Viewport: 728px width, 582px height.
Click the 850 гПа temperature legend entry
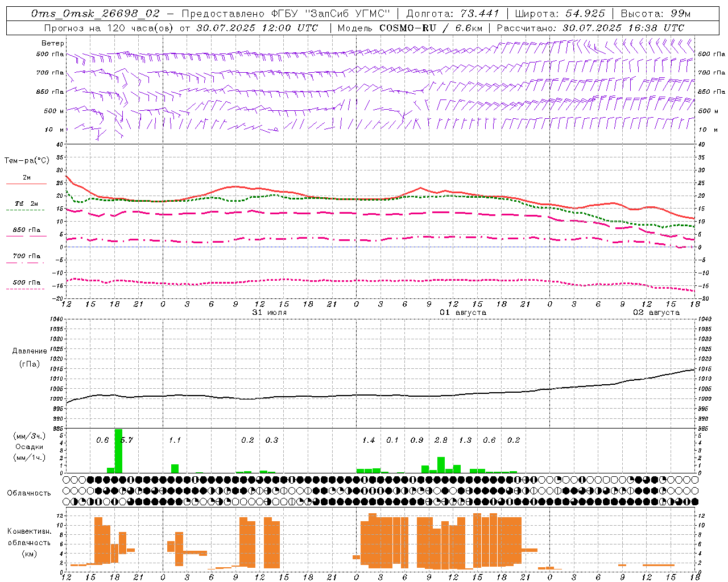pos(26,231)
